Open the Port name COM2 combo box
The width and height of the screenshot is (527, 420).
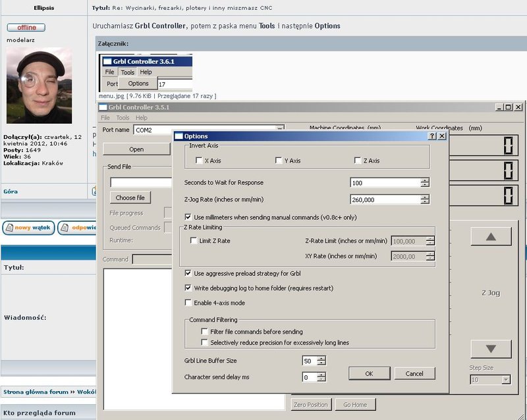click(209, 130)
